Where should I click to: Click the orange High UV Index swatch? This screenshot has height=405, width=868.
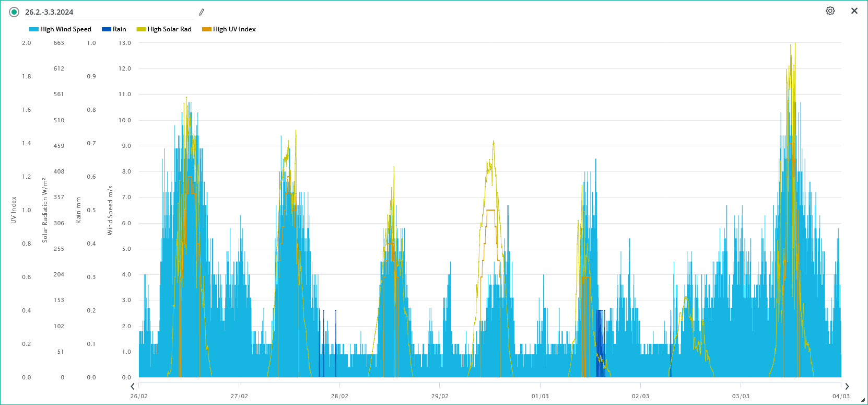point(207,29)
